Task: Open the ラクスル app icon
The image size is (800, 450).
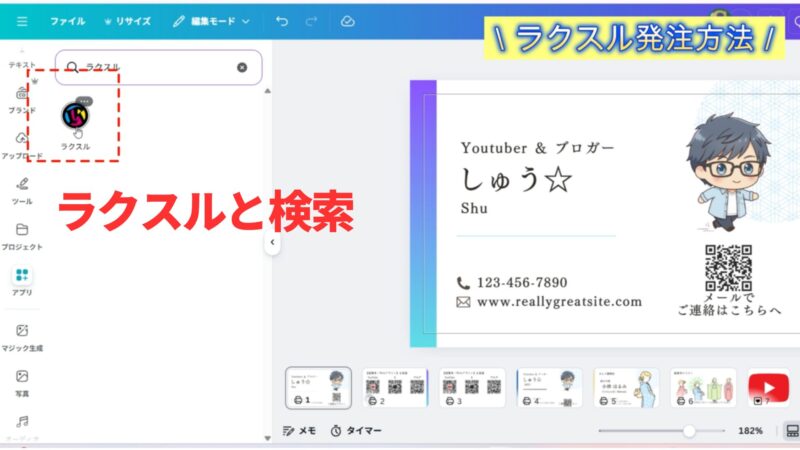Action: tap(75, 116)
